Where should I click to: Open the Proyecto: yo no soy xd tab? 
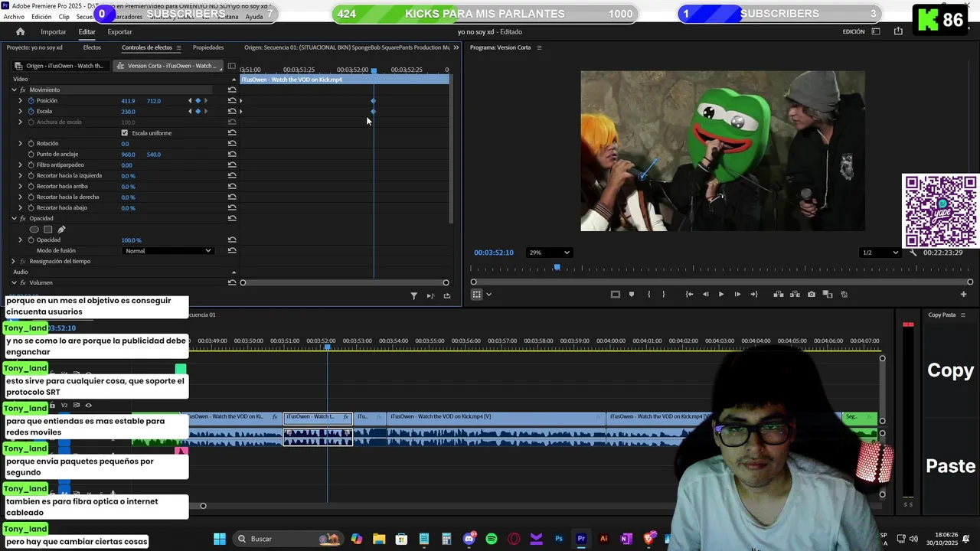point(34,47)
